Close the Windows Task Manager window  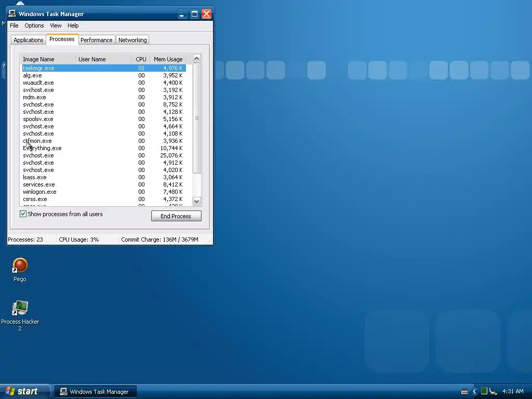coord(206,14)
